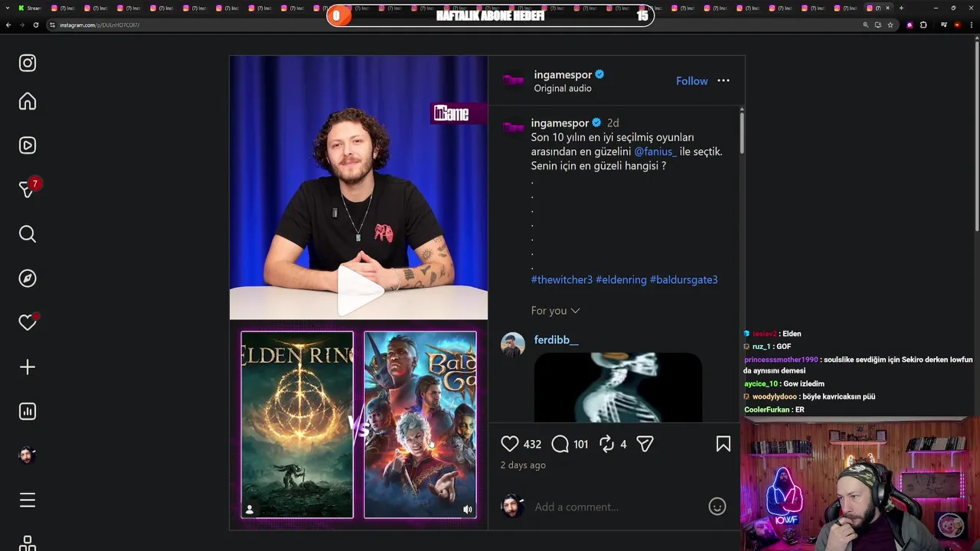Open profile avatar in sidebar
This screenshot has width=980, height=551.
[x=28, y=455]
